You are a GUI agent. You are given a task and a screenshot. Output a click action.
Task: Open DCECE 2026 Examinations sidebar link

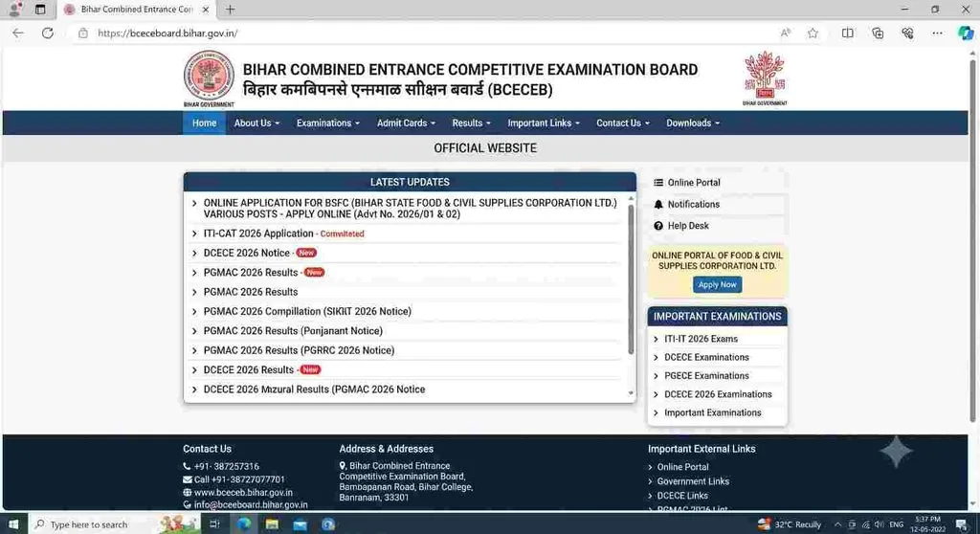click(x=718, y=394)
